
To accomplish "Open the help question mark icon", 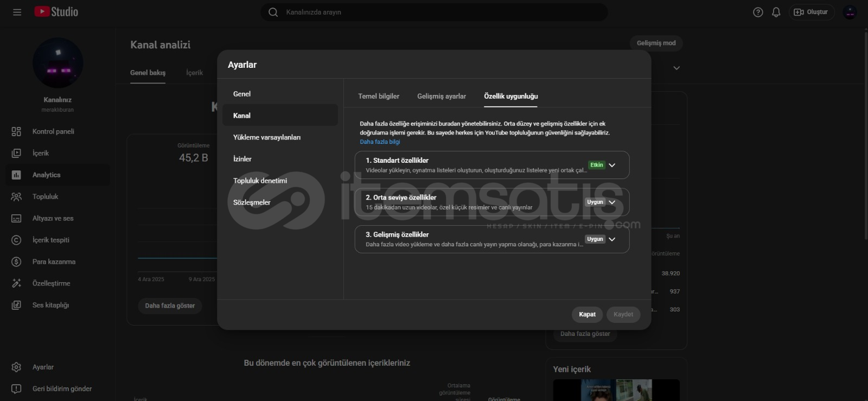I will pos(758,12).
